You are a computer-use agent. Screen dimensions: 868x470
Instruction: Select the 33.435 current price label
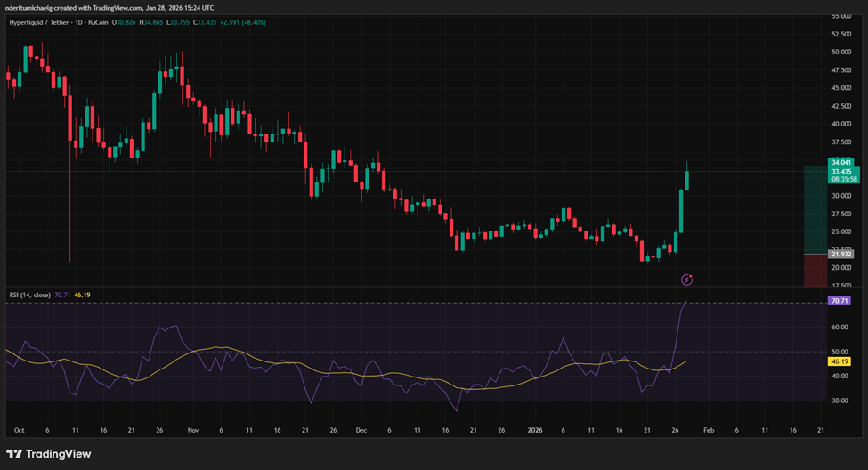coord(840,171)
